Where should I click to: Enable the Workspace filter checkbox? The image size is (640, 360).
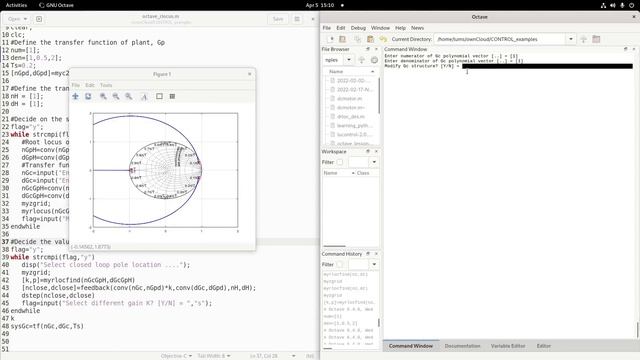(x=340, y=162)
